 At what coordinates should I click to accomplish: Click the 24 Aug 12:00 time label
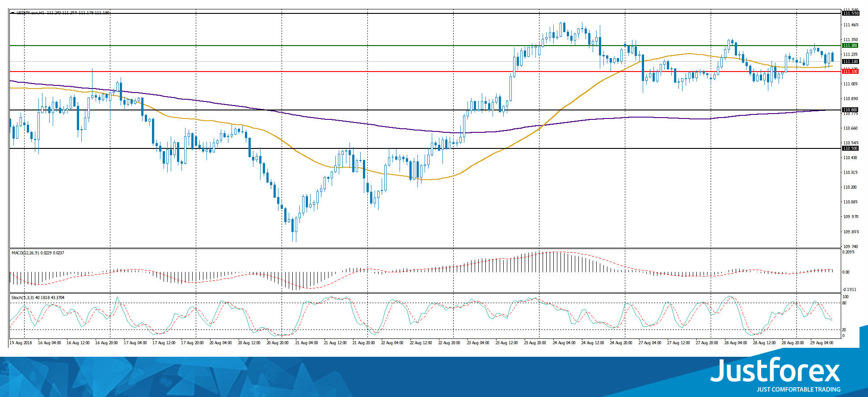pos(593,343)
